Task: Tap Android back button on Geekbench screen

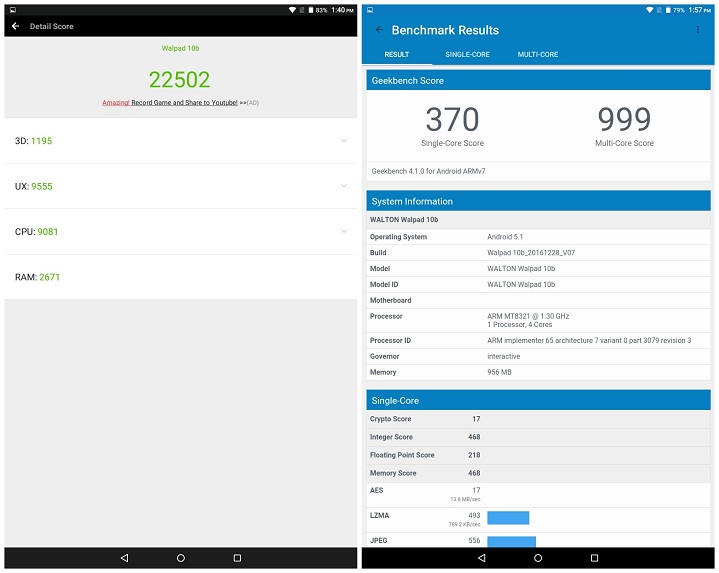Action: pos(481,558)
